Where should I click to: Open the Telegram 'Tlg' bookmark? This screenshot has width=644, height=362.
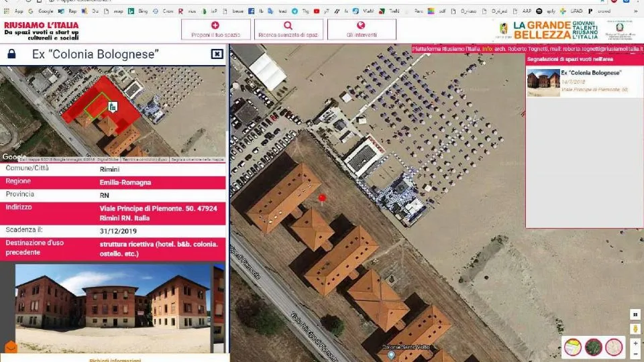tap(301, 11)
